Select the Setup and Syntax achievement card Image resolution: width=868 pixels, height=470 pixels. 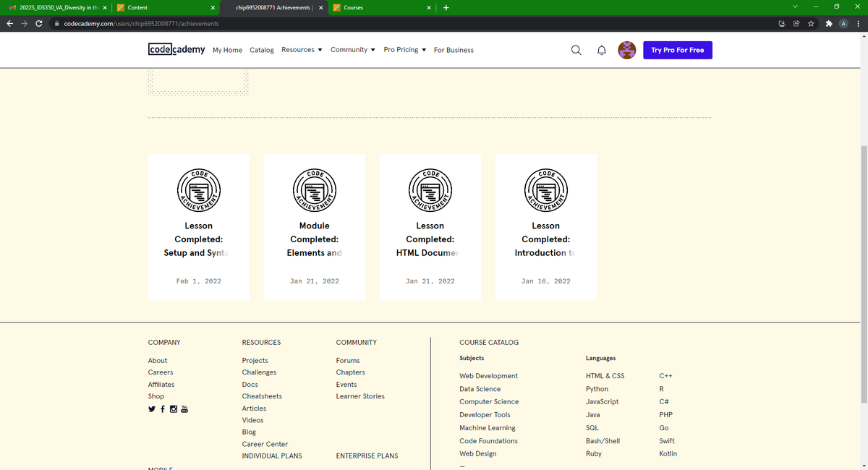click(199, 227)
